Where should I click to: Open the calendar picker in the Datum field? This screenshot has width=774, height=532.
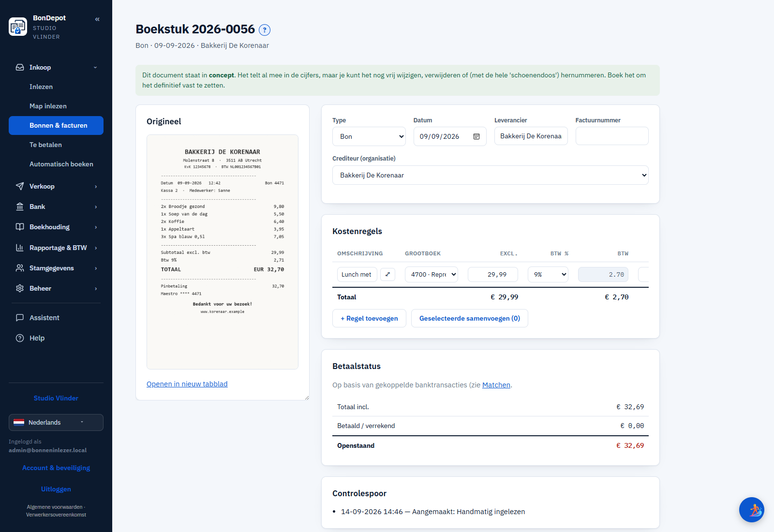(x=476, y=136)
